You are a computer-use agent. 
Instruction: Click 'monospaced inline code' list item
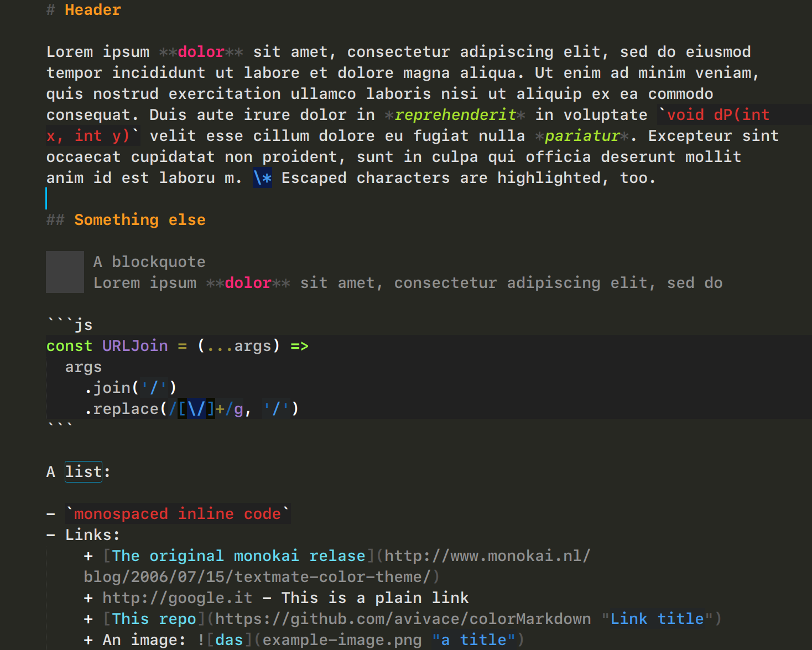pos(178,514)
